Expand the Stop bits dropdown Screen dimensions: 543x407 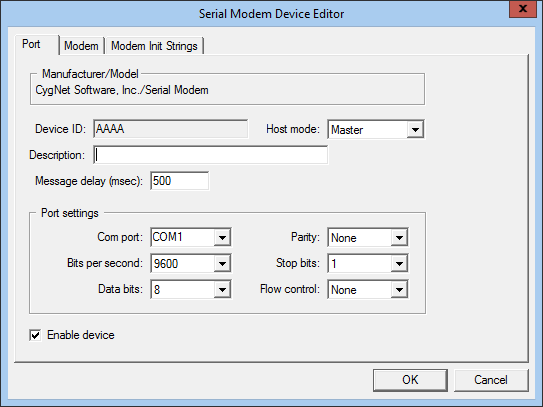click(x=399, y=263)
